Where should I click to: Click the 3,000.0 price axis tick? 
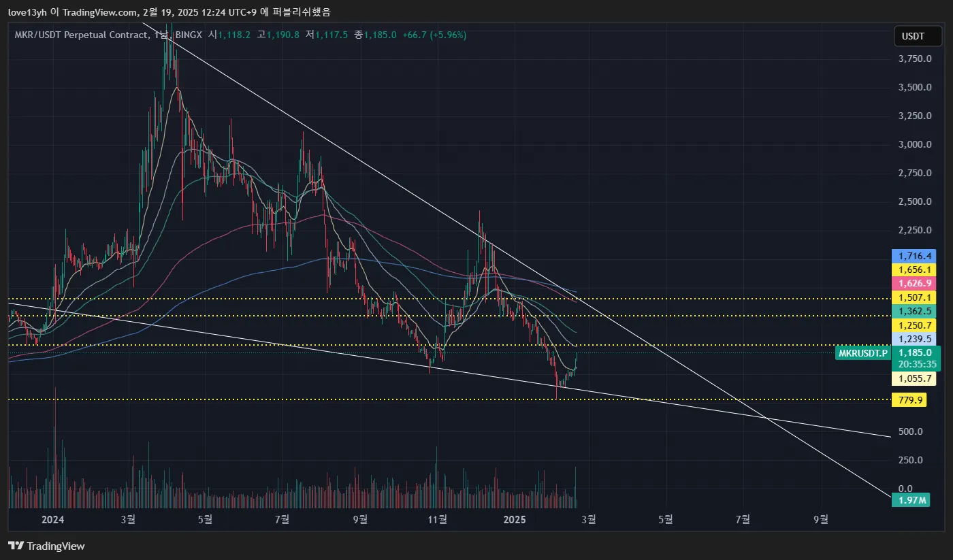[x=915, y=145]
